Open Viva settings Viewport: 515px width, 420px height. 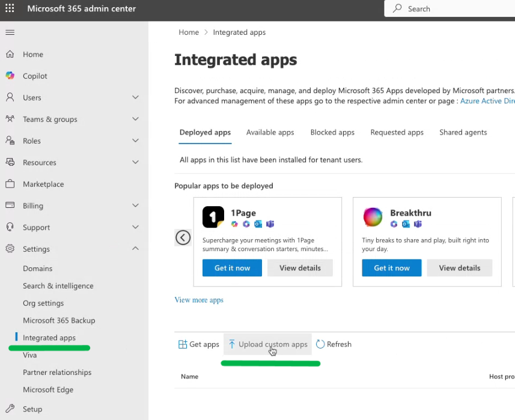coord(30,355)
